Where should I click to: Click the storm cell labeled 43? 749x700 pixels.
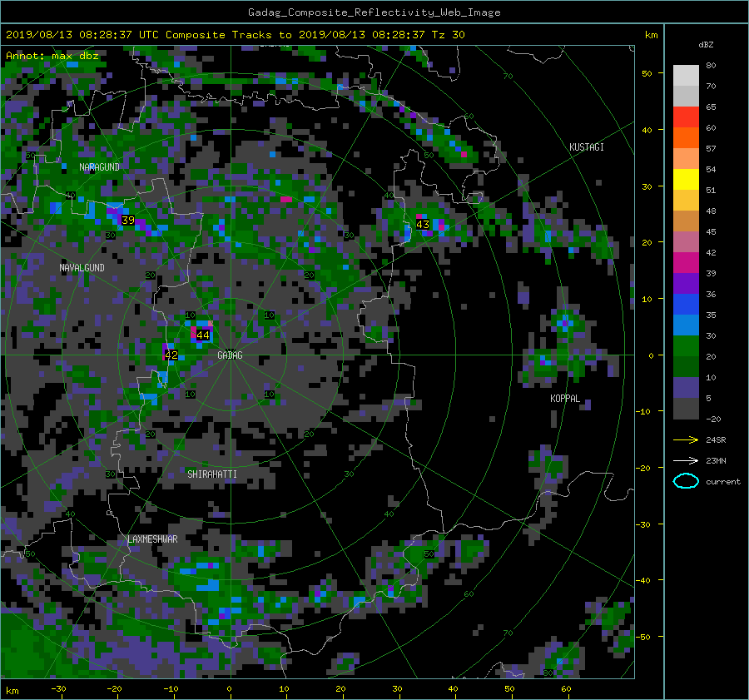[423, 225]
